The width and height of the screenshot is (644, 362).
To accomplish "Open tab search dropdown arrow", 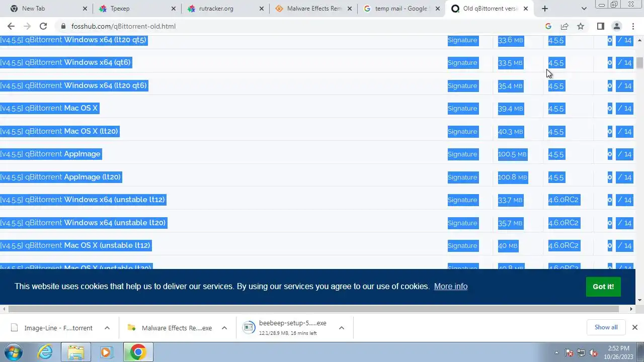I will [x=584, y=9].
